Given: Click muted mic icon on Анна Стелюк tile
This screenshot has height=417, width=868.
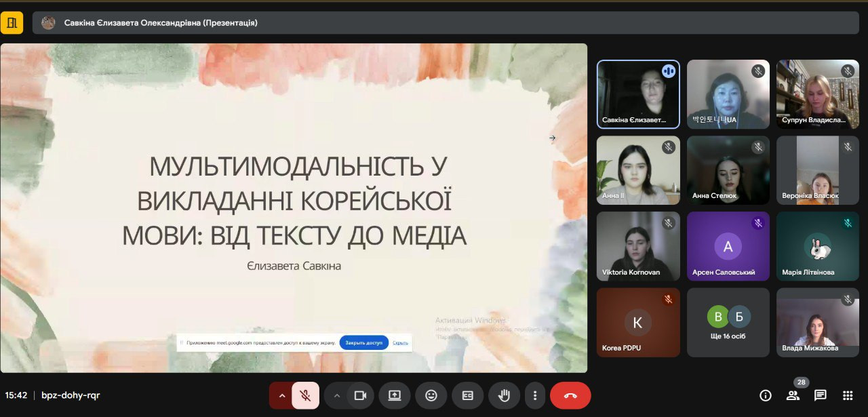Looking at the screenshot, I should coord(758,146).
